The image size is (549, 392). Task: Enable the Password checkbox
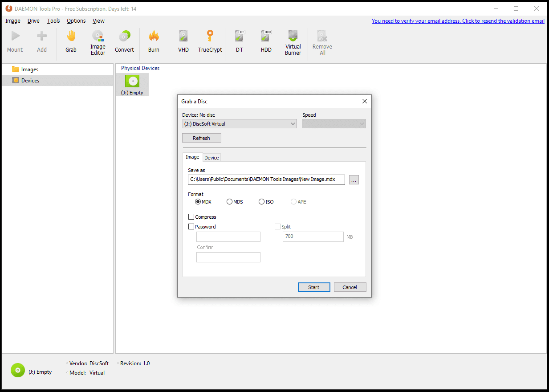click(x=191, y=227)
